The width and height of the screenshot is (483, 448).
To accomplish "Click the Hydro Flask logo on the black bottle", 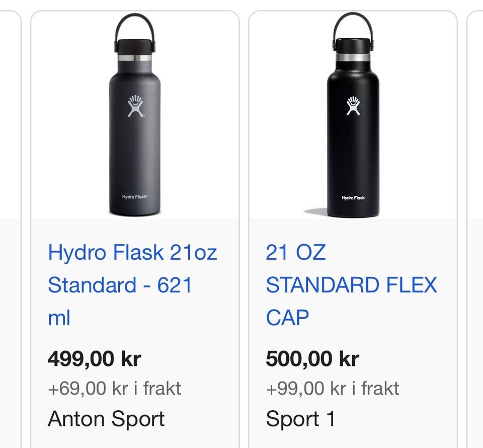I will pos(353,106).
